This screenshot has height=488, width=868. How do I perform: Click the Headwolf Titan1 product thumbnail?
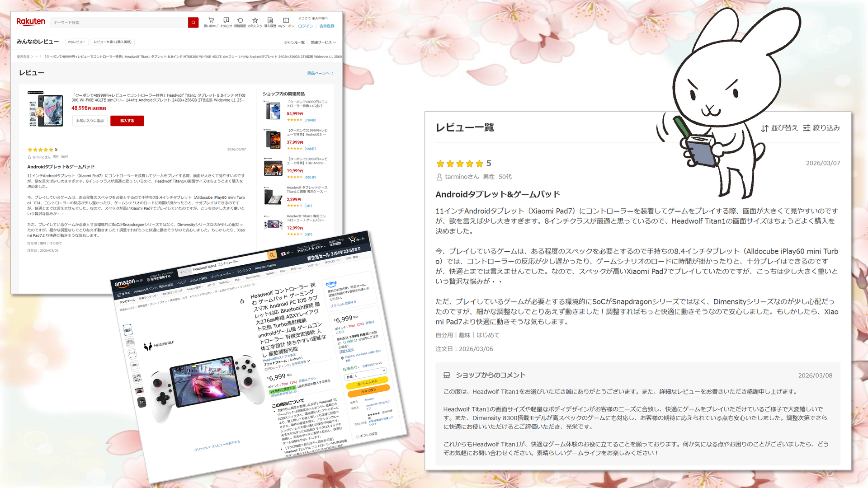pyautogui.click(x=46, y=110)
